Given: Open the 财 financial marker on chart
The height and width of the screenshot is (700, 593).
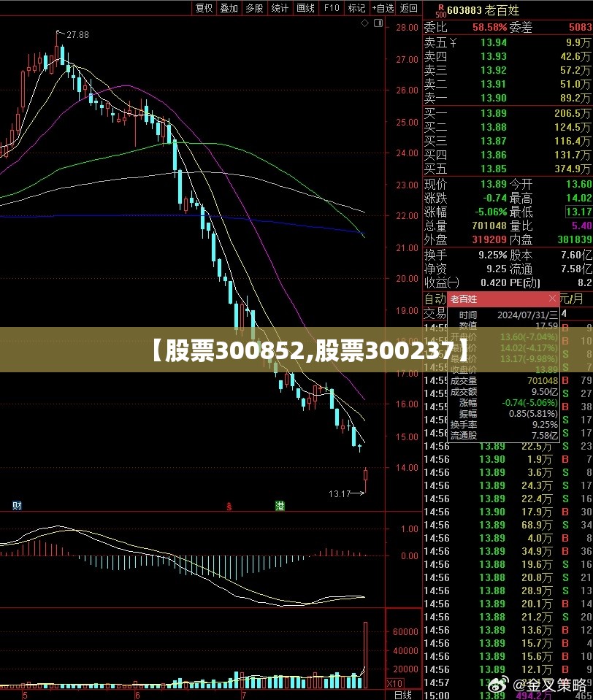Looking at the screenshot, I should (x=17, y=505).
